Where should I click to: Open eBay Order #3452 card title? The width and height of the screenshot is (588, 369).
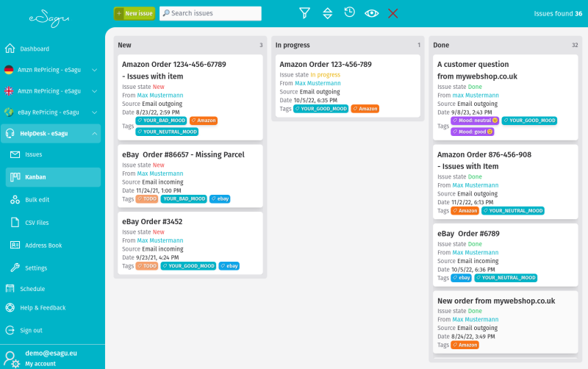coord(152,222)
